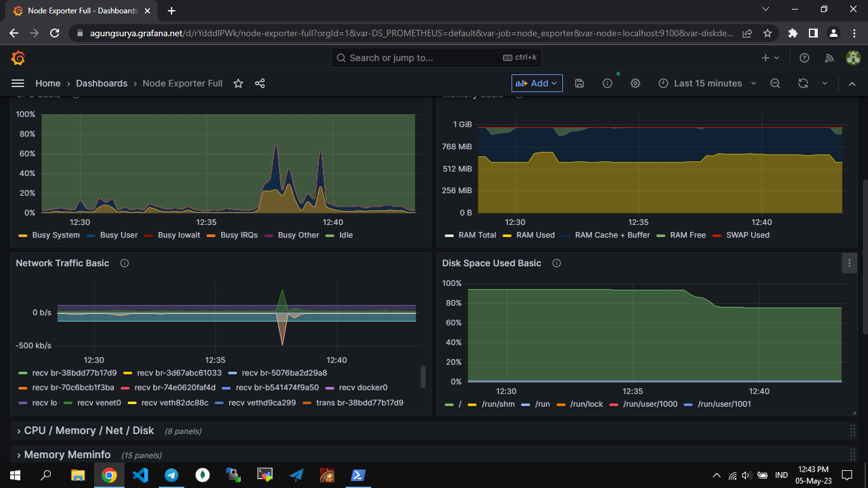Toggle recv docker0 series in network legend
Image resolution: width=868 pixels, height=488 pixels.
tap(363, 388)
